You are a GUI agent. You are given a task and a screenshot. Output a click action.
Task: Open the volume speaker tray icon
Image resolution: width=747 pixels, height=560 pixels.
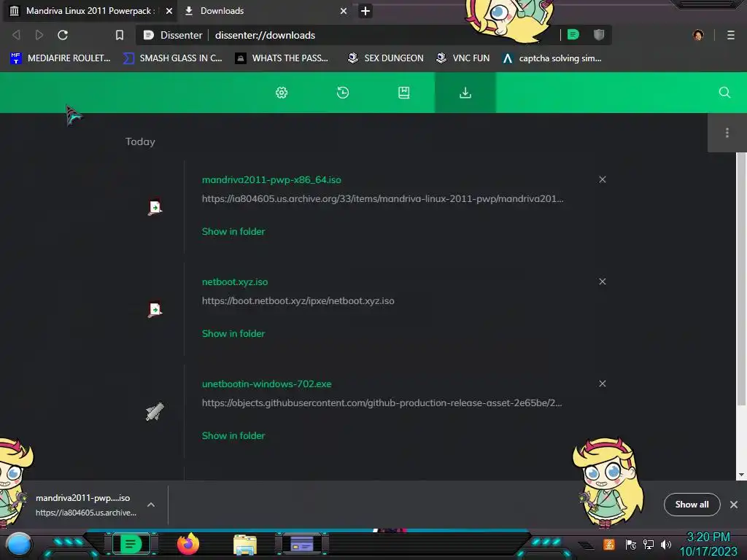pos(666,544)
